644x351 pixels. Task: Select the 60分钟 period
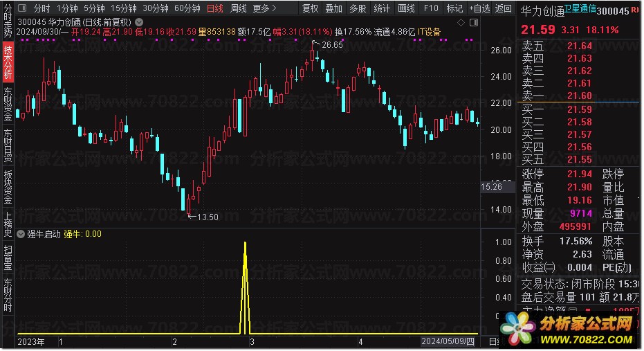(x=187, y=8)
